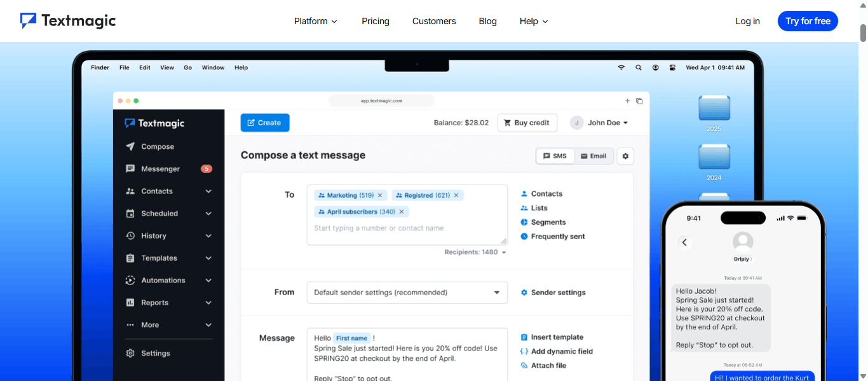Select Compose in the sidebar
This screenshot has height=381, width=868.
(x=158, y=146)
